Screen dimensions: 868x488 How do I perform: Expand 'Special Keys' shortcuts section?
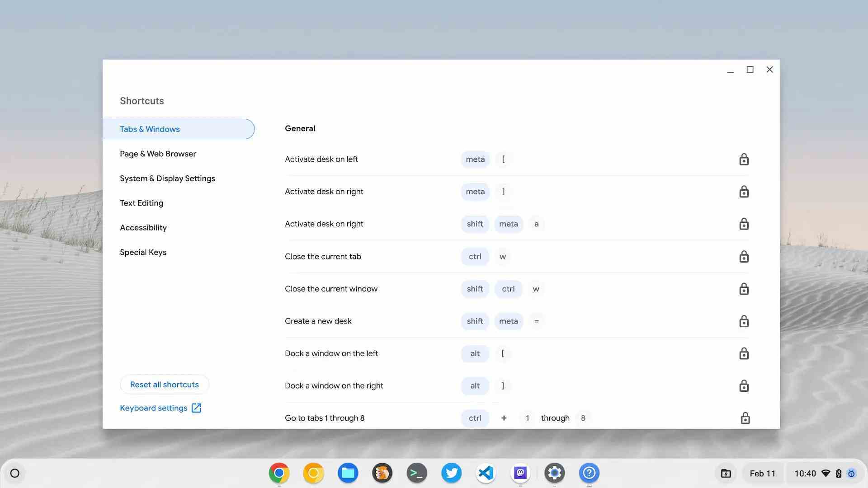[x=143, y=251]
